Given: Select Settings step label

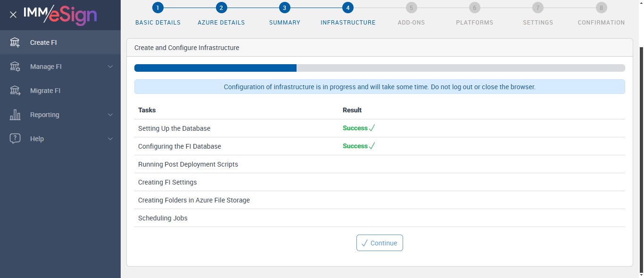Looking at the screenshot, I should point(538,23).
